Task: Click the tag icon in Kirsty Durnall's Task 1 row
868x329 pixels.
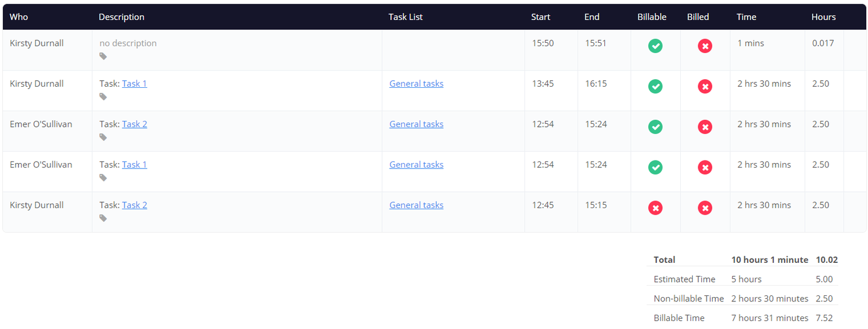Action: (x=103, y=97)
